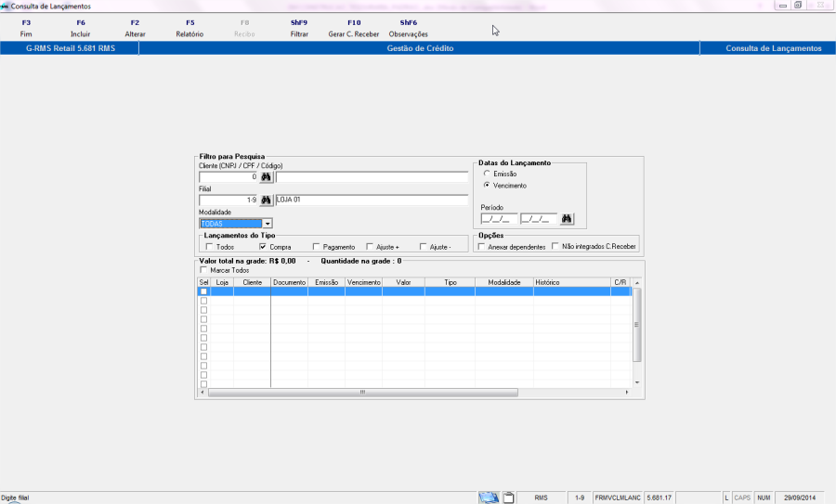The image size is (836, 504).
Task: Click the Modalidade column header in grid
Action: point(504,282)
